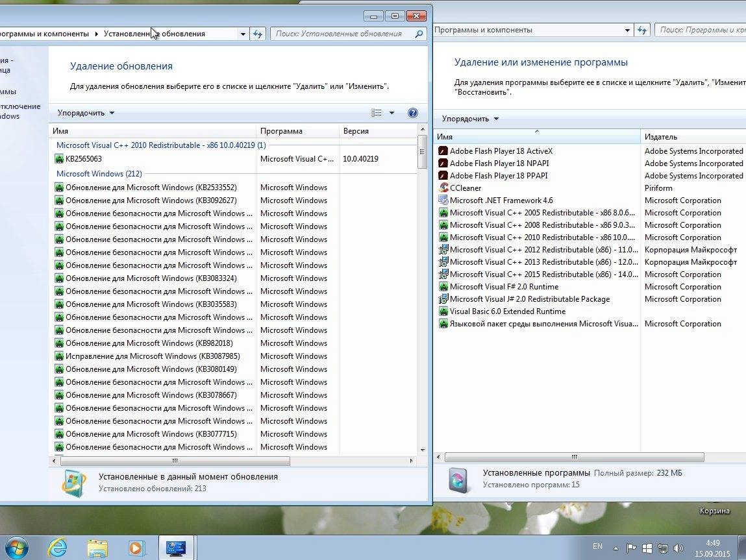Select Visual Basic 6.0 Extended Runtime icon

[x=443, y=311]
